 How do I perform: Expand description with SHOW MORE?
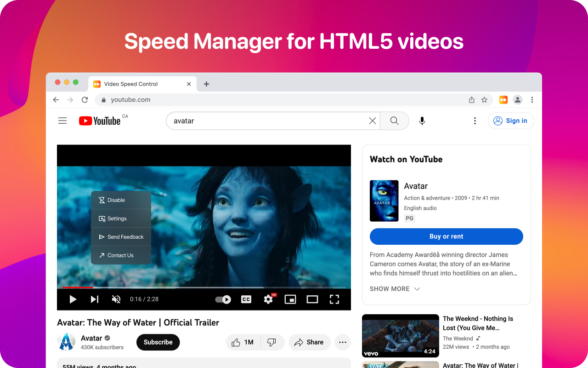coord(395,289)
